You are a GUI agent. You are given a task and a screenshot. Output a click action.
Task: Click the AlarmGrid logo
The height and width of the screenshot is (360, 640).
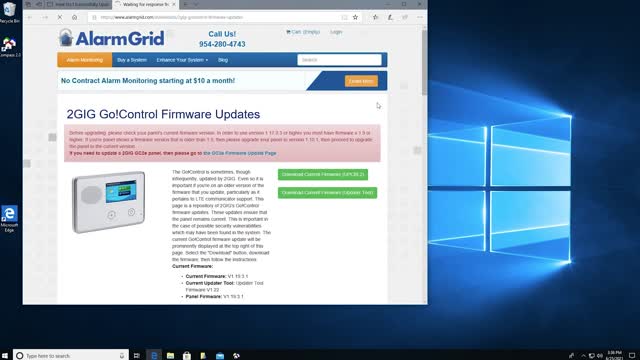[111, 38]
